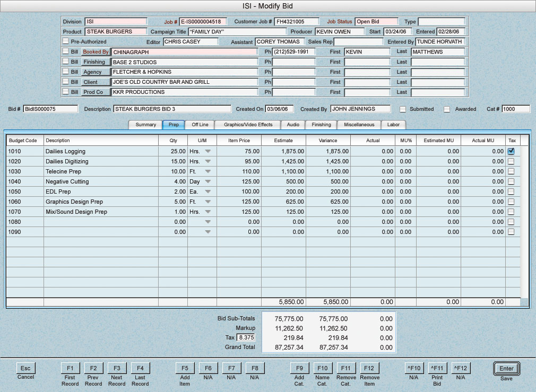
Task: Click the F12 Remove Item button
Action: pyautogui.click(x=369, y=368)
